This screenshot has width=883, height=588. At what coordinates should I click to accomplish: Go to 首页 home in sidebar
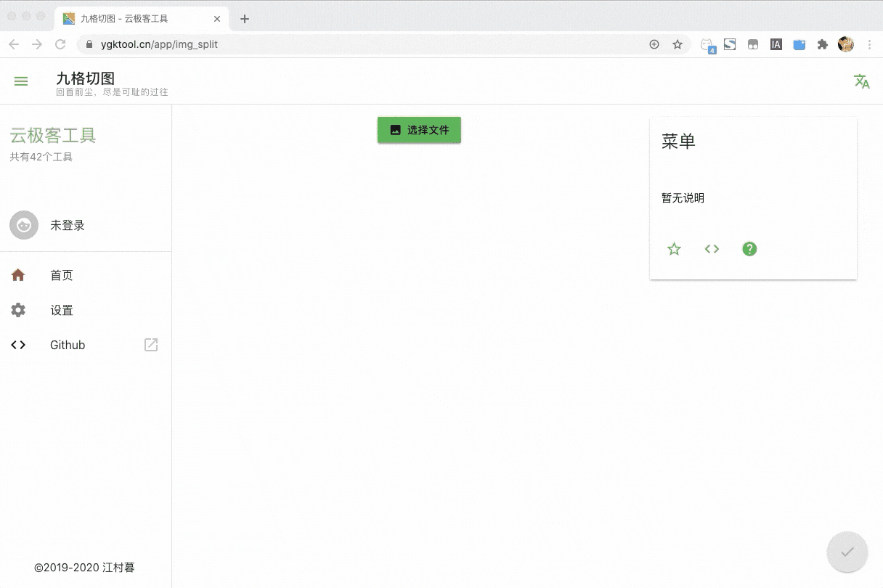(86, 275)
